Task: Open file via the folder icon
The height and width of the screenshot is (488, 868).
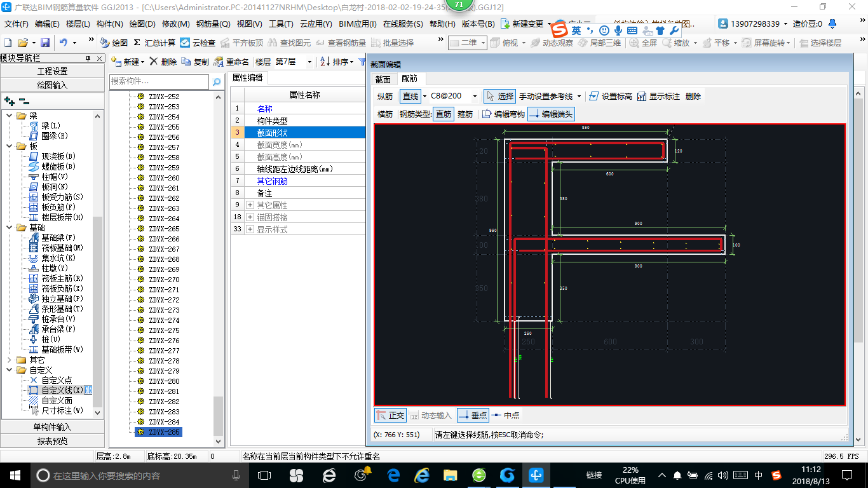Action: pyautogui.click(x=22, y=43)
